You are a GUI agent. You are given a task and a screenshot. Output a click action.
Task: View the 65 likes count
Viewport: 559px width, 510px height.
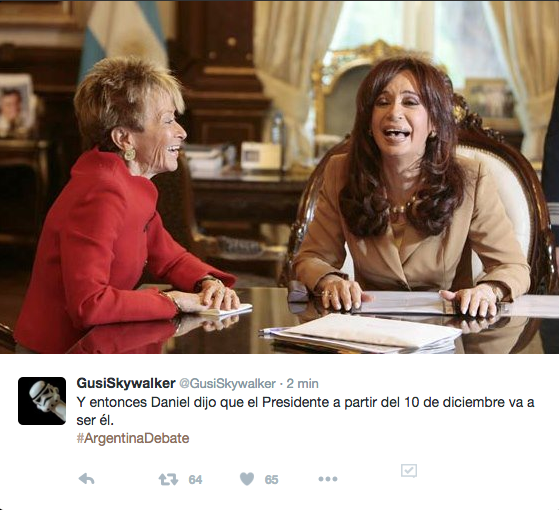coord(271,480)
